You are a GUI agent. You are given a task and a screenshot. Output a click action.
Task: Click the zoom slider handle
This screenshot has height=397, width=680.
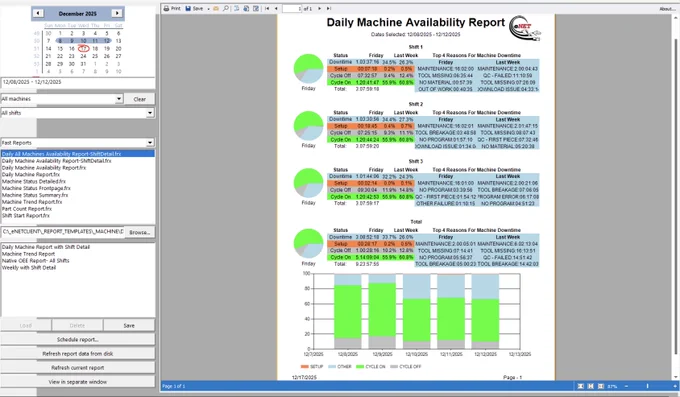click(x=647, y=386)
